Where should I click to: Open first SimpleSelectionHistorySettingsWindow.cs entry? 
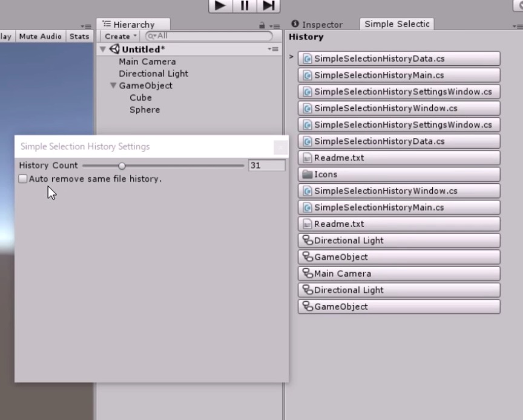pyautogui.click(x=399, y=92)
